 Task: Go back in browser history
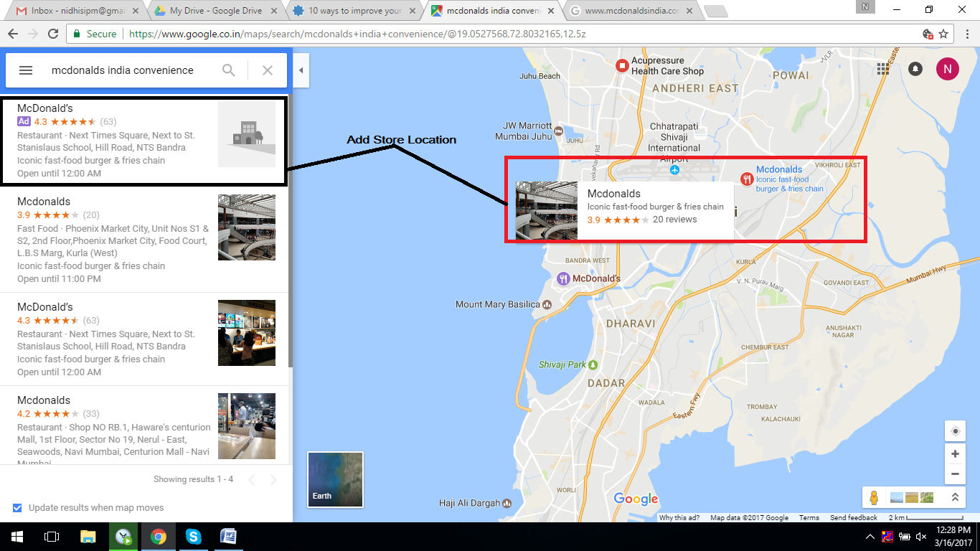pos(12,34)
